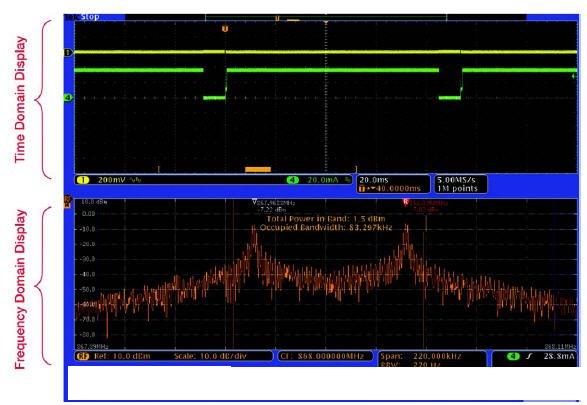Click the Stop acquisition status label
Image resolution: width=587 pixels, height=405 pixels.
tap(90, 17)
